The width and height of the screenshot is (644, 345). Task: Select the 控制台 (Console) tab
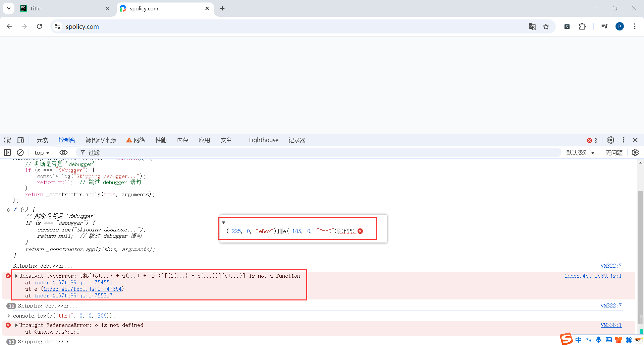[x=67, y=140]
